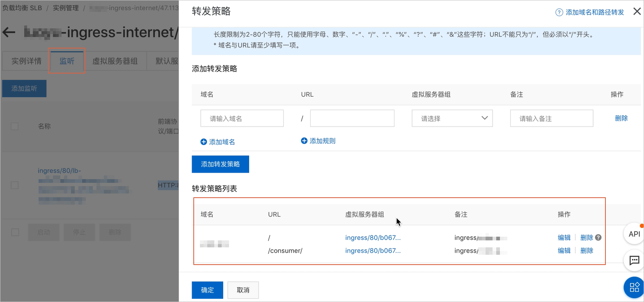Click the 添加监听 button
Image resolution: width=644 pixels, height=302 pixels.
coord(24,89)
